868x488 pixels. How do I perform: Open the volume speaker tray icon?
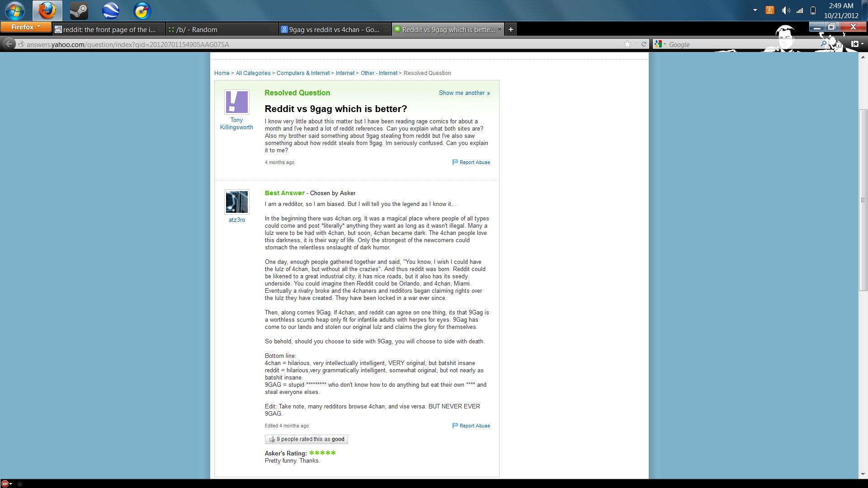pos(786,10)
